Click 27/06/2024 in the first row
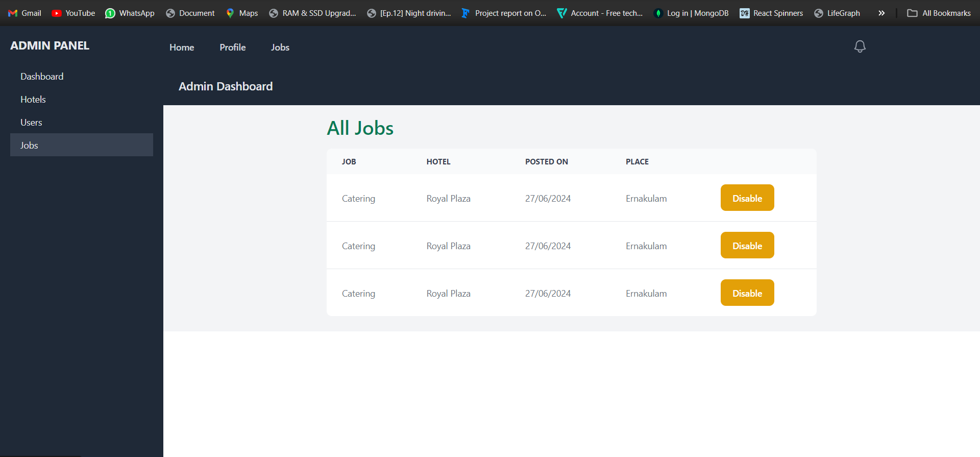The width and height of the screenshot is (980, 457). pyautogui.click(x=548, y=199)
